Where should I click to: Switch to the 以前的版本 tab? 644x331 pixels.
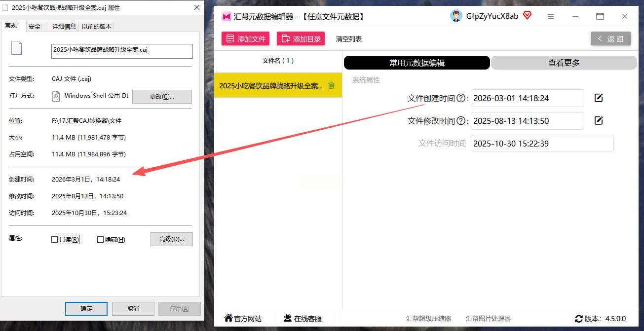click(x=97, y=27)
